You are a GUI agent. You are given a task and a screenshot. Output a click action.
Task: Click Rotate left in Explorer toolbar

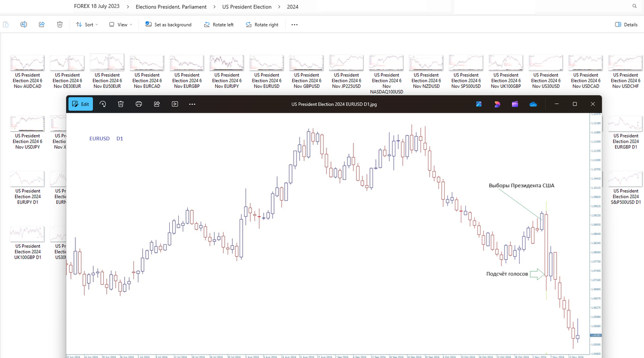pos(219,24)
